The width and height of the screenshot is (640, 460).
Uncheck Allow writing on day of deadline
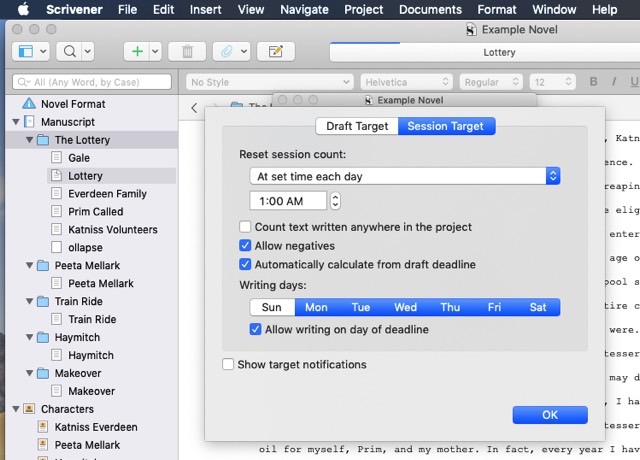pos(255,329)
